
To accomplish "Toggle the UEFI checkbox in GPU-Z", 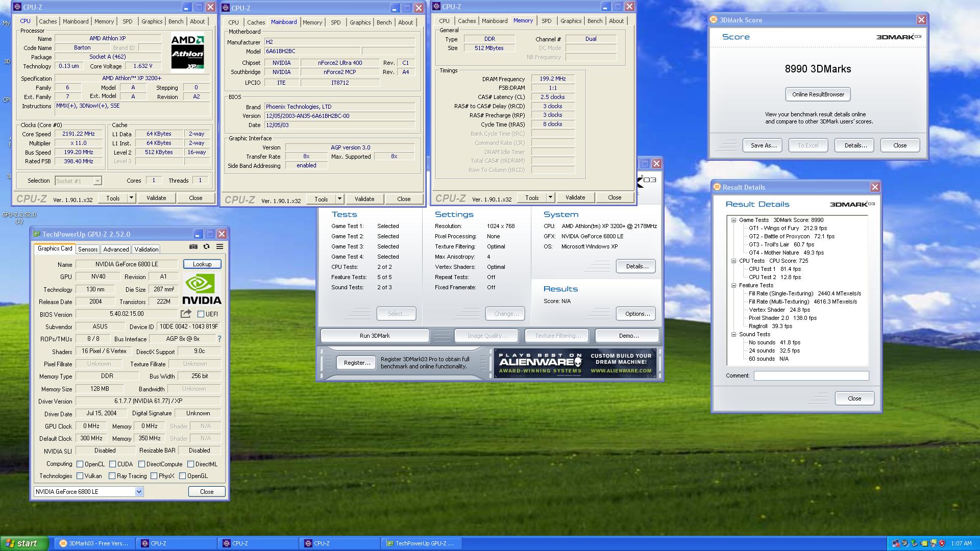I will coord(201,314).
